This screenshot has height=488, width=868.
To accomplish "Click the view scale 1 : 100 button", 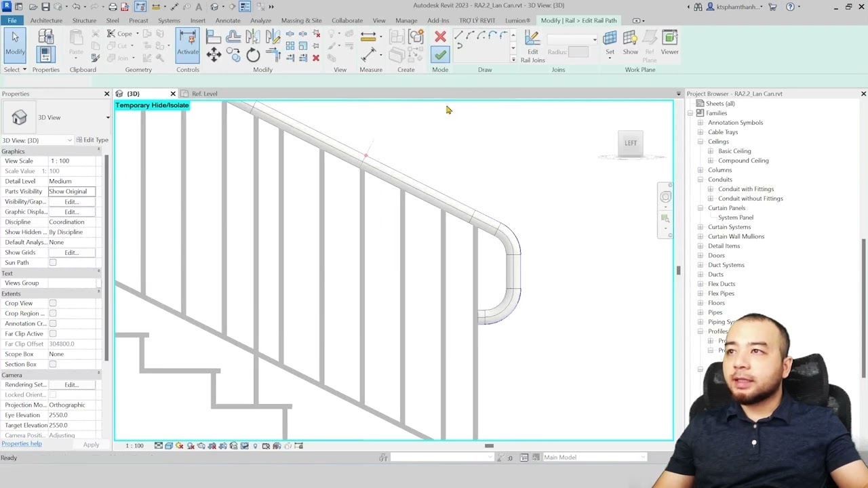I will pyautogui.click(x=134, y=446).
